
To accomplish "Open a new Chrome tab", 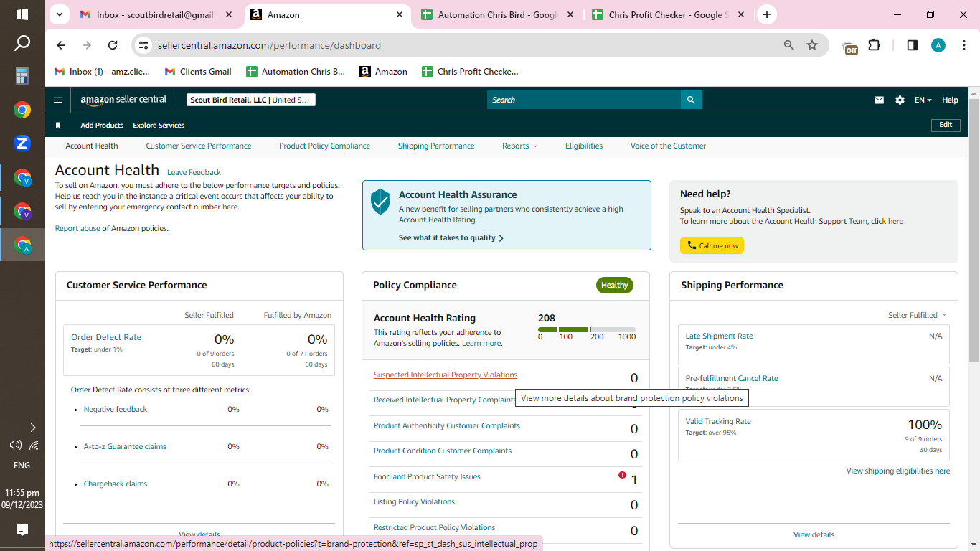I will point(767,14).
